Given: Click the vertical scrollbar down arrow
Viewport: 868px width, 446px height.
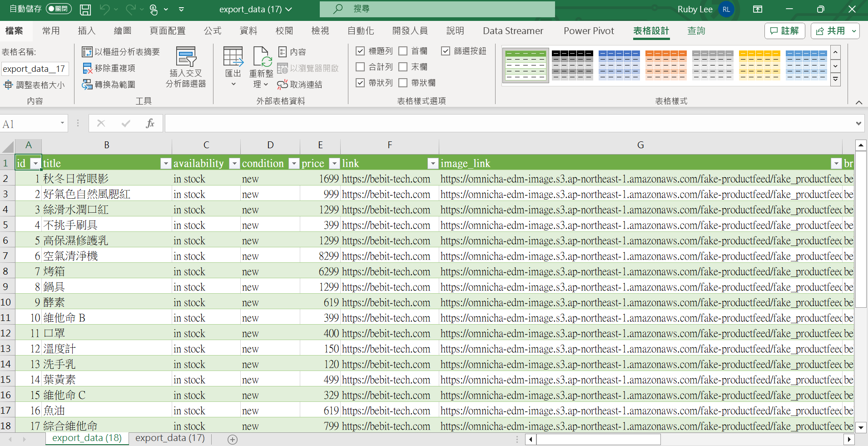Looking at the screenshot, I should pyautogui.click(x=860, y=427).
